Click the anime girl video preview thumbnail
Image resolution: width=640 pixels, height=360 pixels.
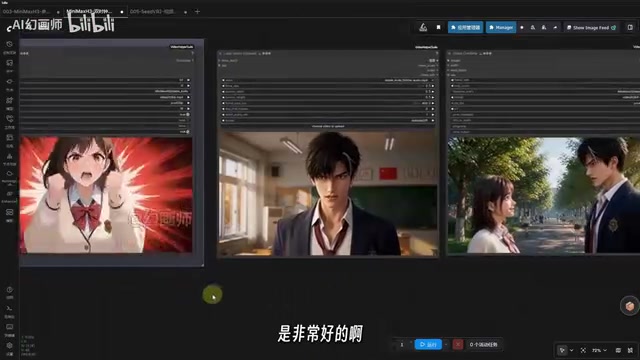click(x=106, y=195)
